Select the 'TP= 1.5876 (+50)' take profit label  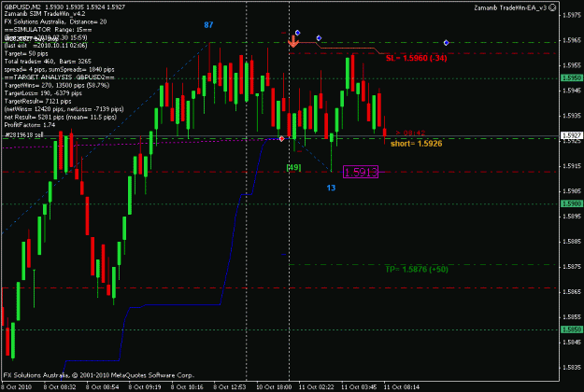(417, 269)
